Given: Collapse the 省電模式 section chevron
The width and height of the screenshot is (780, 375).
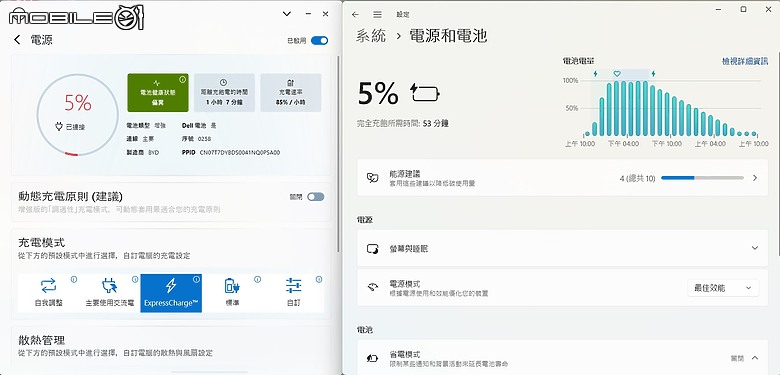Looking at the screenshot, I should (755, 358).
